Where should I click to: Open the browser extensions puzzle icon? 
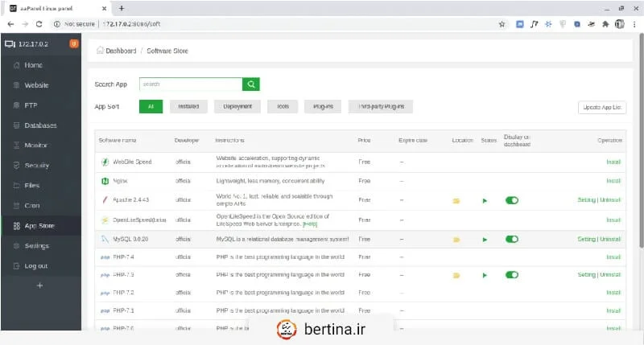pyautogui.click(x=605, y=24)
